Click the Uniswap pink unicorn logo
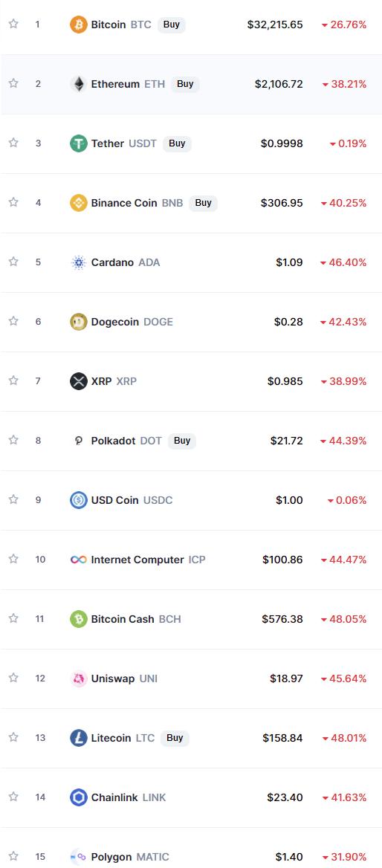Viewport: 382px width, 868px height. click(79, 678)
